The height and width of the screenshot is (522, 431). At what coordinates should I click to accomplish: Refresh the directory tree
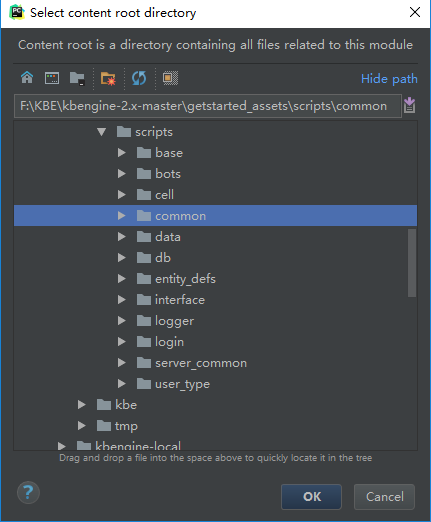(139, 78)
